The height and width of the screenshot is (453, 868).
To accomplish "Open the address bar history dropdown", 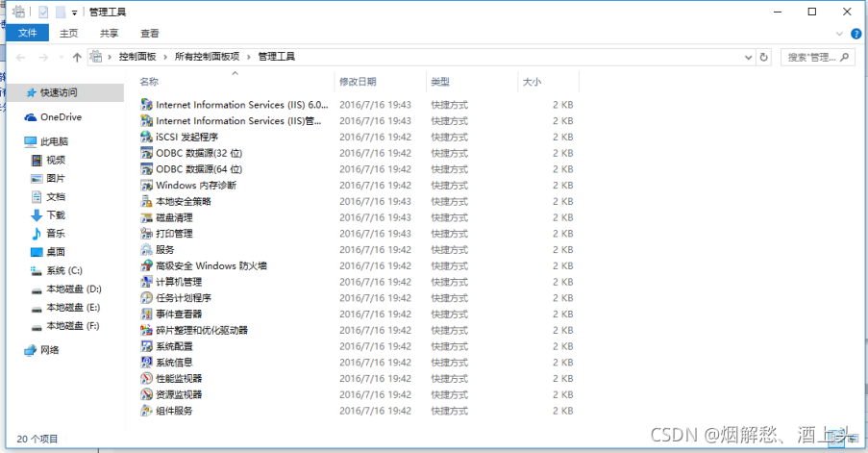I will [749, 57].
